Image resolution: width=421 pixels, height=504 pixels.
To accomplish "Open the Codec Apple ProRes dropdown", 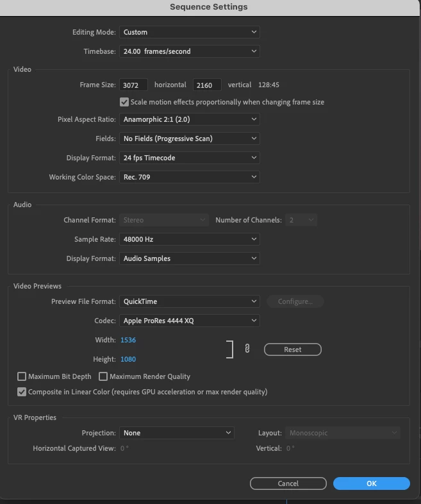I will (190, 321).
